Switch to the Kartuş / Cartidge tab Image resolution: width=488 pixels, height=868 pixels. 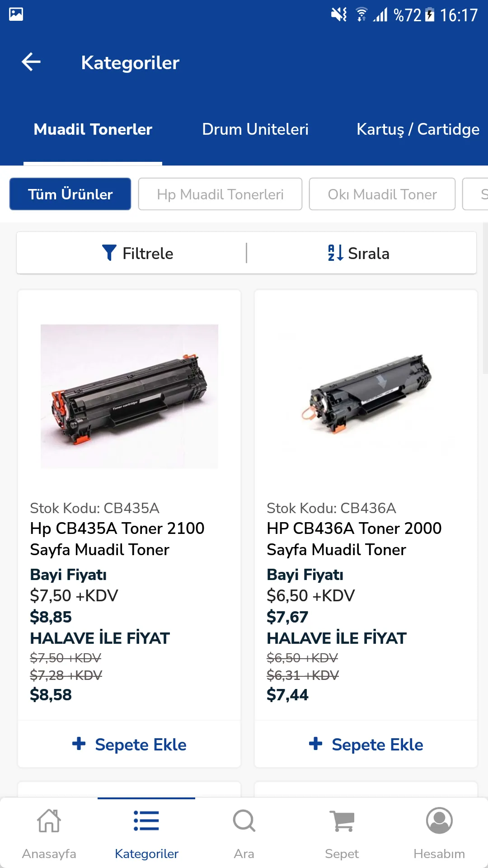pyautogui.click(x=418, y=129)
